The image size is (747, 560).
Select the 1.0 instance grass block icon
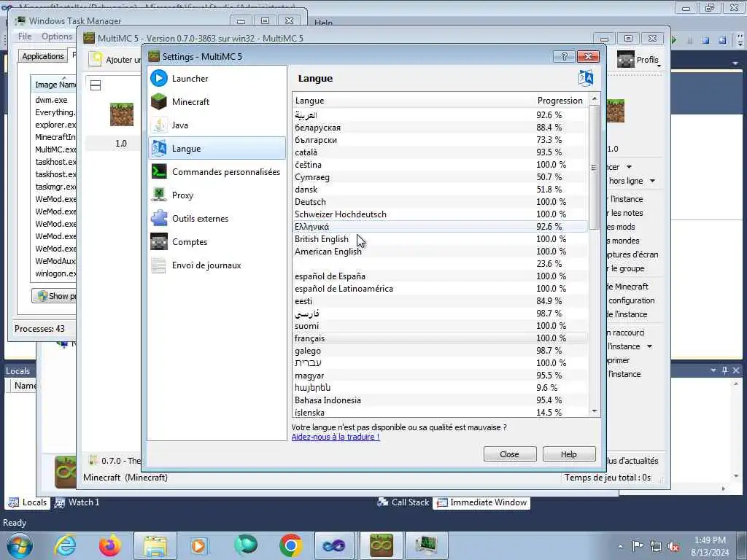[122, 114]
